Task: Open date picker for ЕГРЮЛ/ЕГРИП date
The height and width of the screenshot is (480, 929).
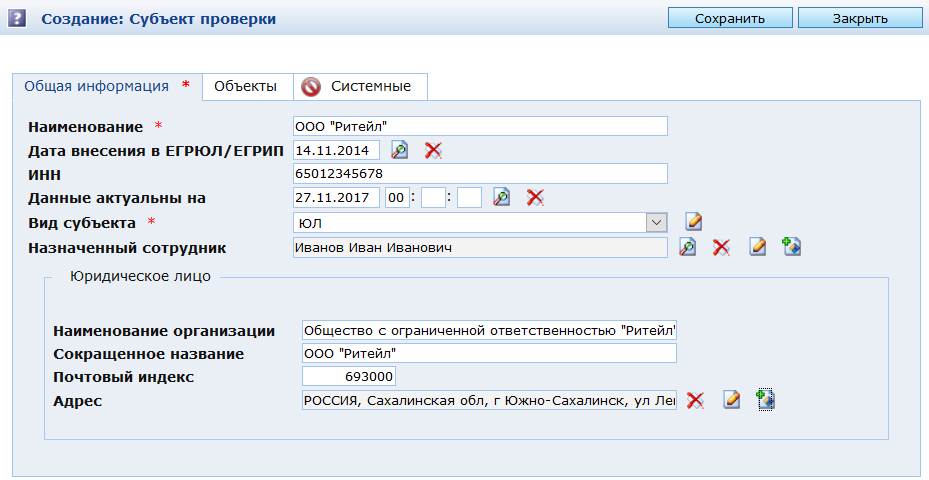Action: (x=400, y=150)
